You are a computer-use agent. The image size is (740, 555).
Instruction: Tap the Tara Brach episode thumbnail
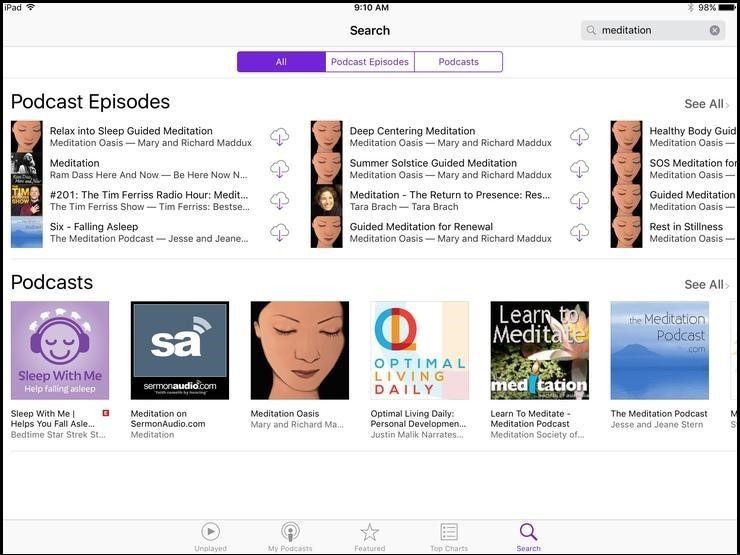point(327,201)
